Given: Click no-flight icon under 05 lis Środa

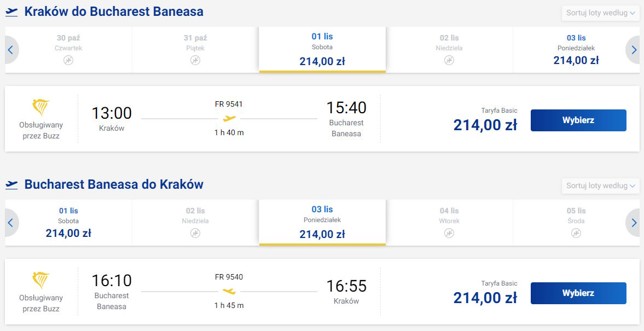Looking at the screenshot, I should 576,233.
